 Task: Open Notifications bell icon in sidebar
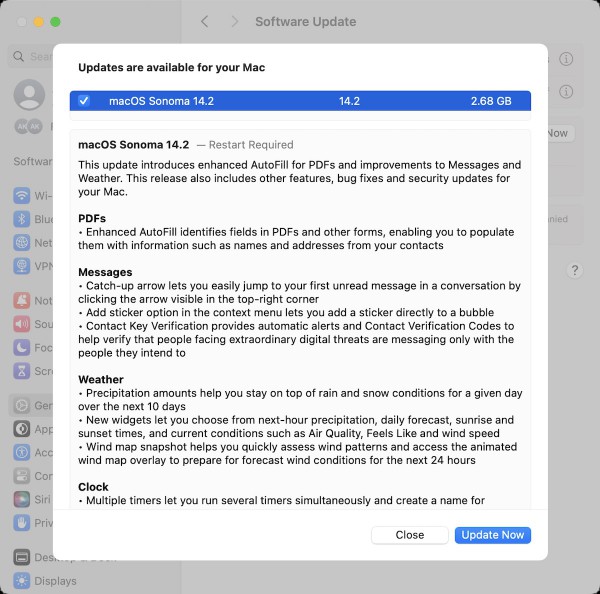tap(22, 300)
